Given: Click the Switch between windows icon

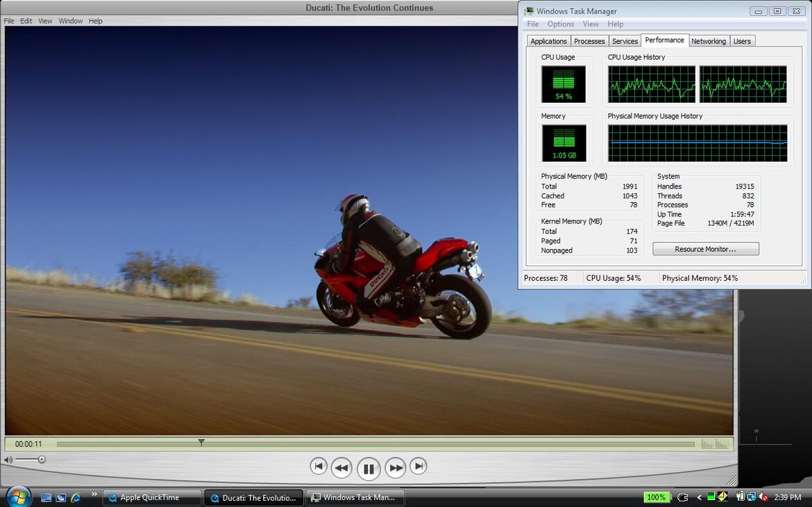Looking at the screenshot, I should pyautogui.click(x=60, y=498).
